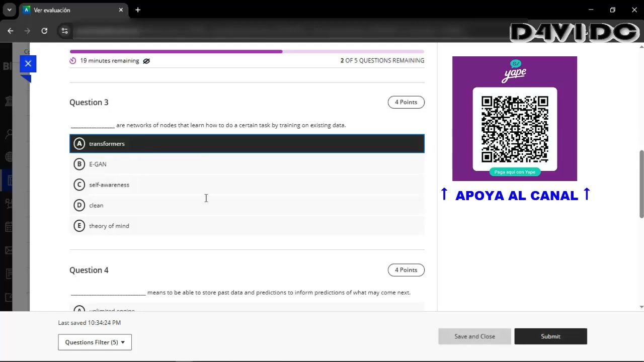Screen dimensions: 644x362
Task: Submit the assessment
Action: [550, 336]
